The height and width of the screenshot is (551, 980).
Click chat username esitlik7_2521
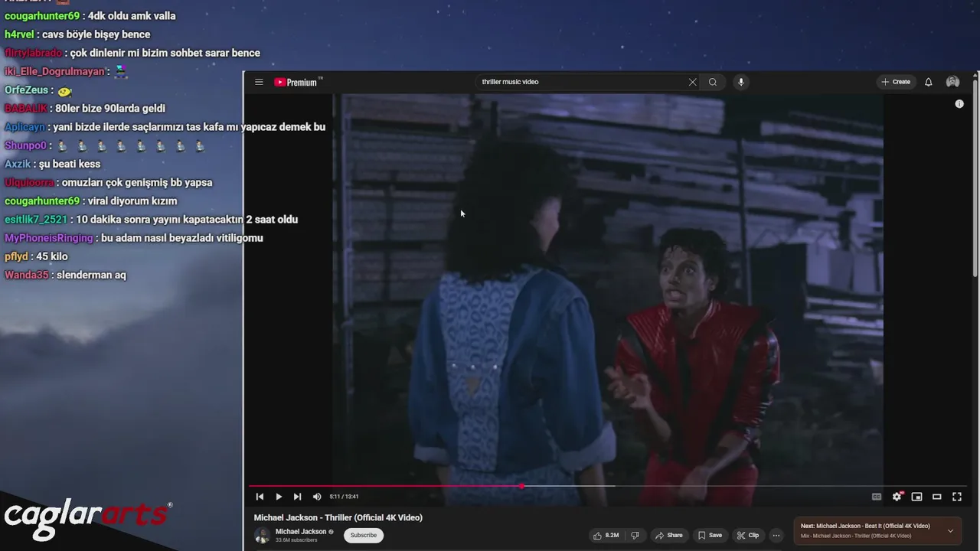[x=36, y=220]
